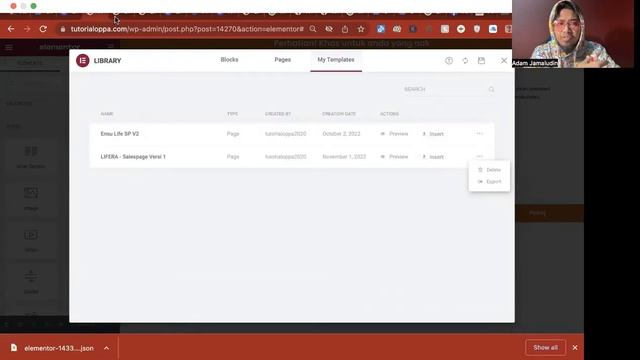Click the Elementor logo in Library header
This screenshot has height=360, width=640.
point(82,60)
